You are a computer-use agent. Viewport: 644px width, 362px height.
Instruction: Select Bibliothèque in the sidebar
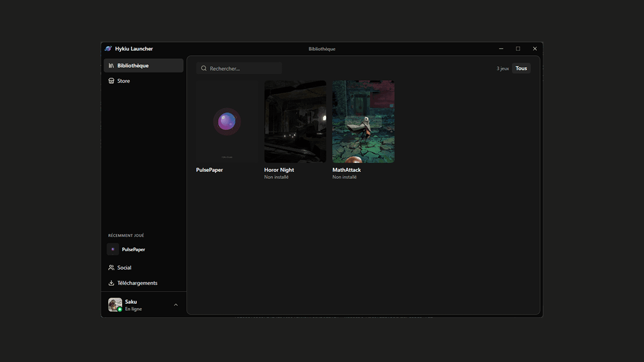tap(143, 65)
